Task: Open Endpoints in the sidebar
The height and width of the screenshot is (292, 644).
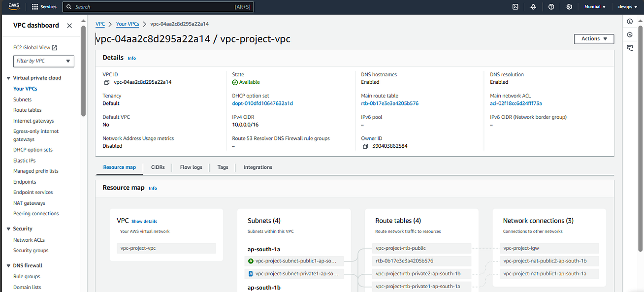Action: click(x=25, y=182)
